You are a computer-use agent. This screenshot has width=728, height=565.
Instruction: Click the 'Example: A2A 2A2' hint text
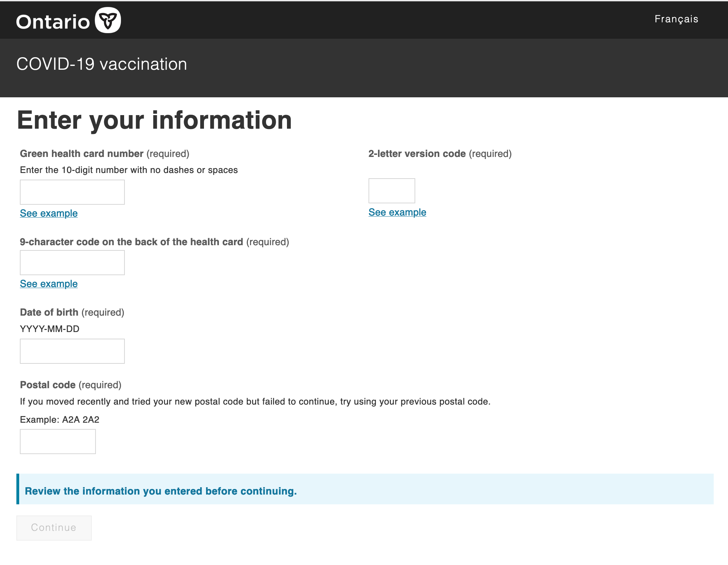point(60,420)
